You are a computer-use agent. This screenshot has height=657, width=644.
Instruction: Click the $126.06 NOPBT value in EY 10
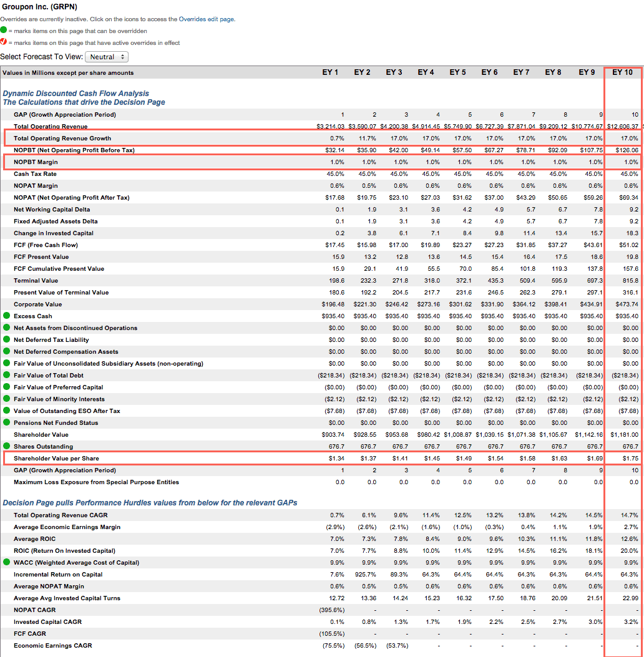click(x=627, y=150)
